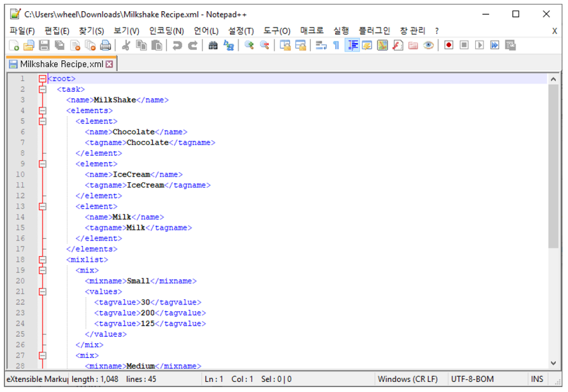Screen dimensions: 568x392
Task: Toggle show all characters (pilcrow) icon
Action: [336, 45]
